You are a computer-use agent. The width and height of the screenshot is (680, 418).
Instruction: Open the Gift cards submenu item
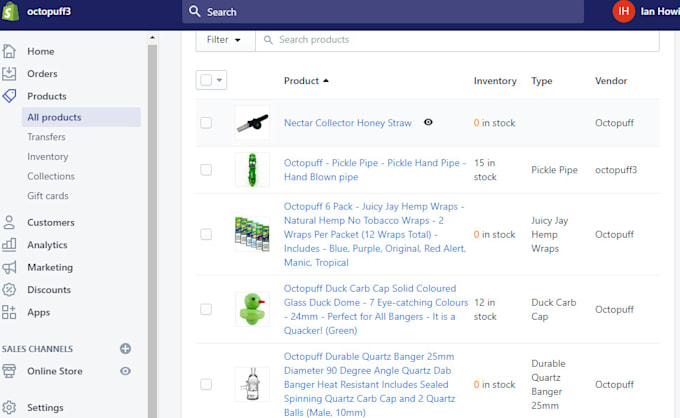(48, 196)
